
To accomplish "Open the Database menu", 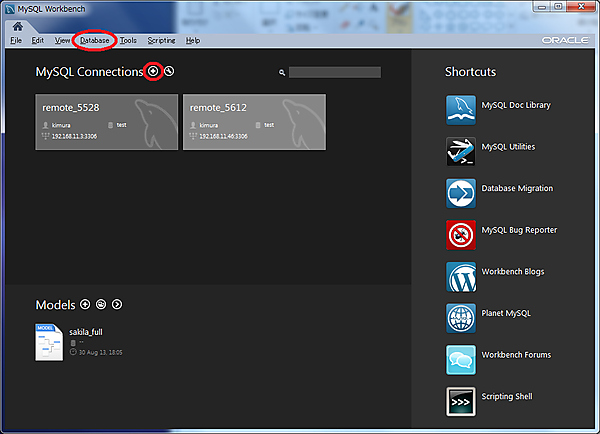I will click(x=95, y=41).
